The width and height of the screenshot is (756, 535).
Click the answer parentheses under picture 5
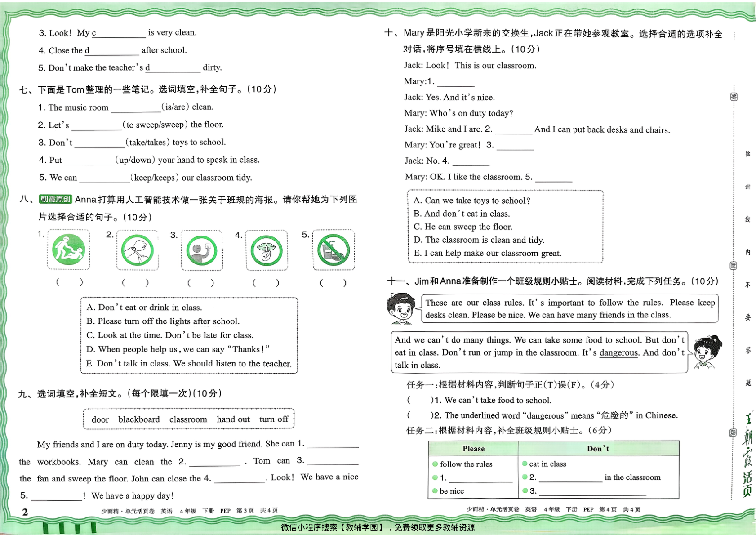(333, 283)
